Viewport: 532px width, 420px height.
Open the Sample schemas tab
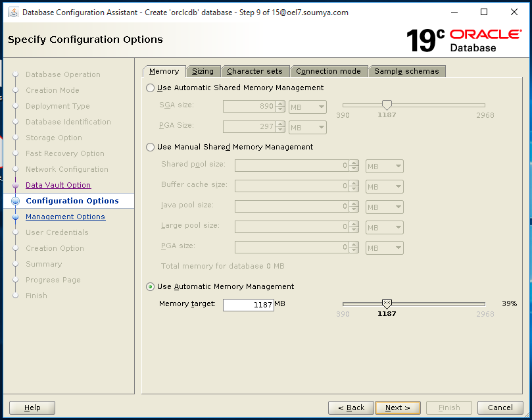pyautogui.click(x=406, y=71)
